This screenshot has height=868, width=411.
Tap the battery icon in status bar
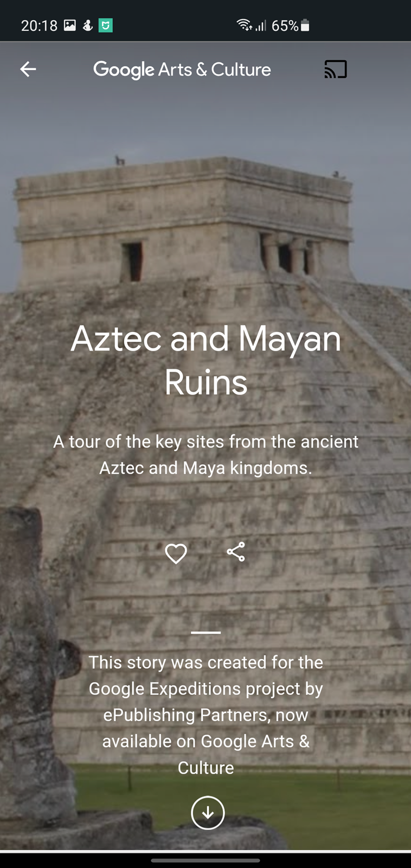pos(305,25)
